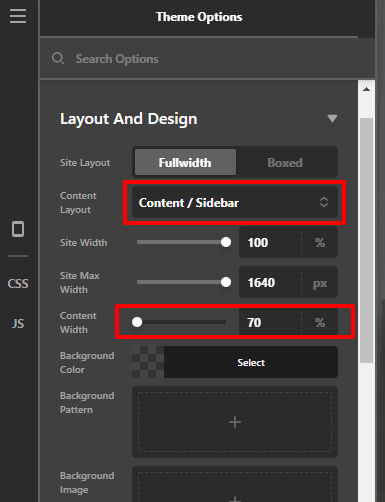
Task: Select Boxed site layout
Action: point(285,163)
